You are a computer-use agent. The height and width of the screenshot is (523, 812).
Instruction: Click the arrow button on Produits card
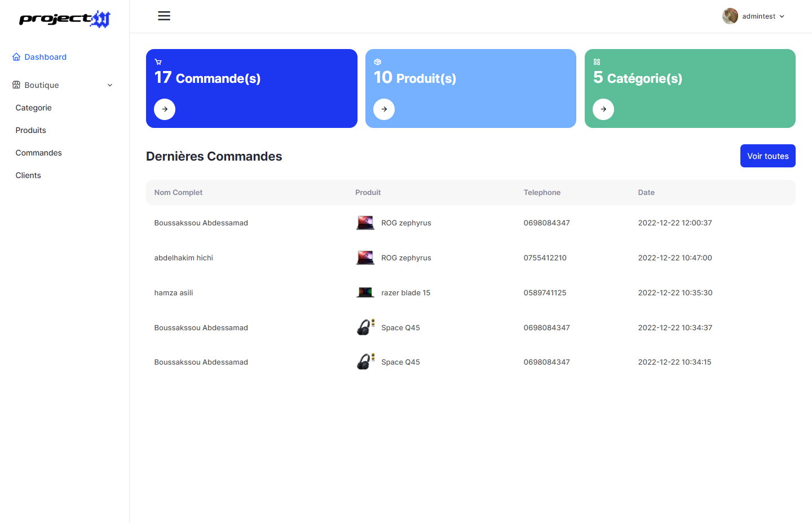tap(384, 109)
